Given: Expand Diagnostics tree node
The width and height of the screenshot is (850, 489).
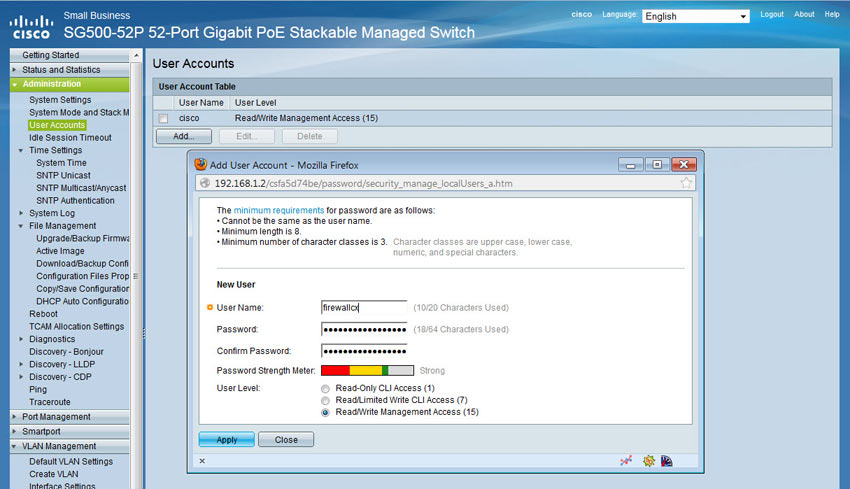Looking at the screenshot, I should click(21, 339).
